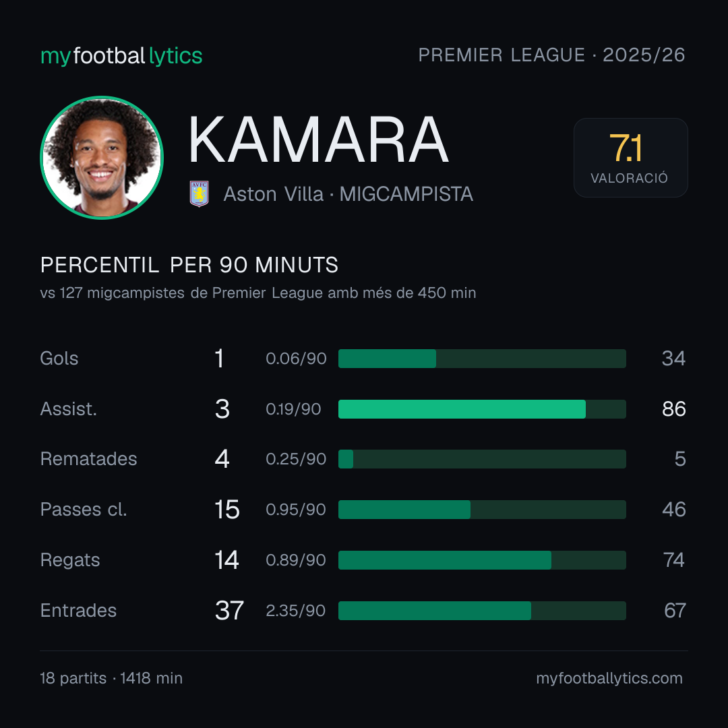728x728 pixels.
Task: Click the Aston Villa club crest
Action: point(199,193)
